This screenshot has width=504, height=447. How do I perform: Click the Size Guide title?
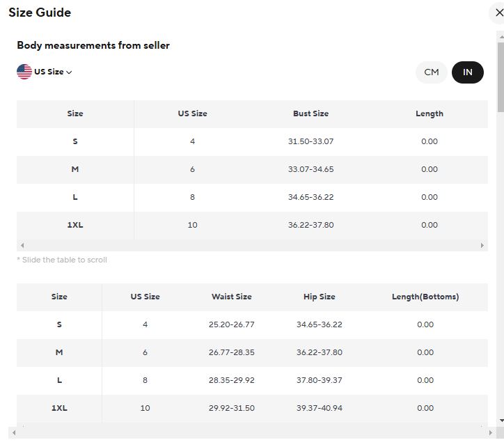[40, 13]
